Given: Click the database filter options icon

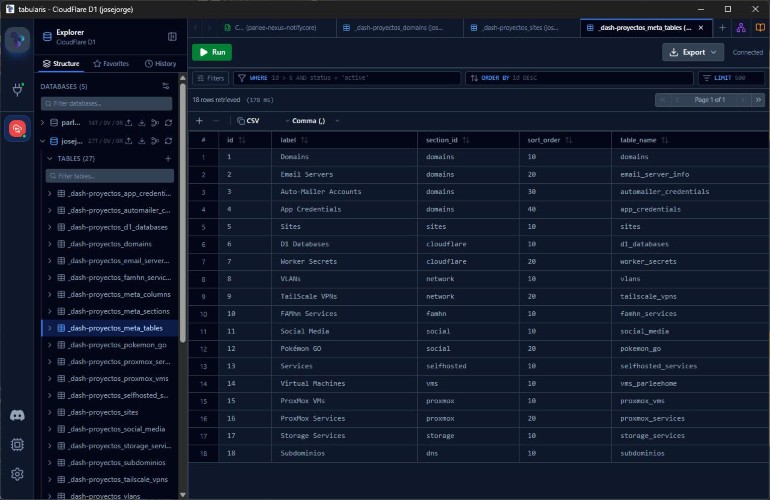Looking at the screenshot, I should (165, 86).
